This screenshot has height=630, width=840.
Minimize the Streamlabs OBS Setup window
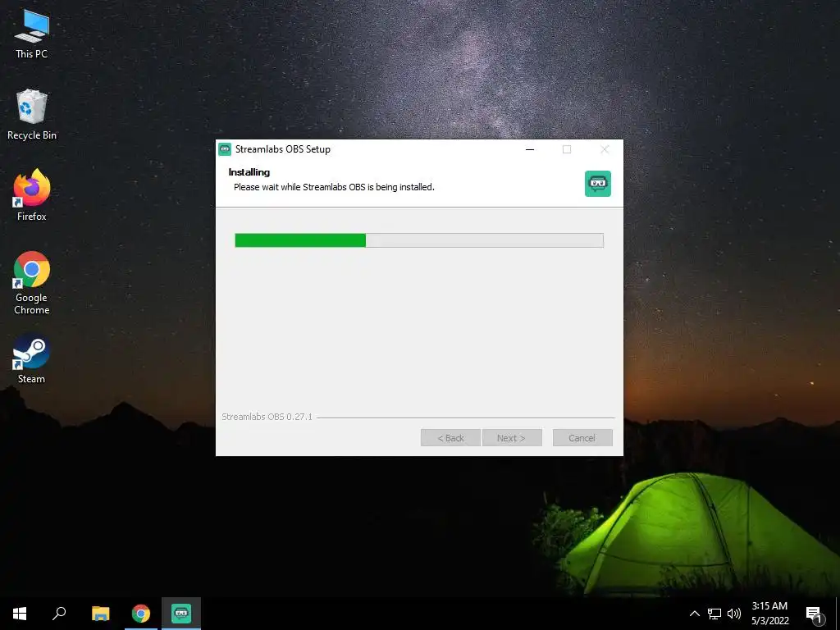[x=530, y=149]
